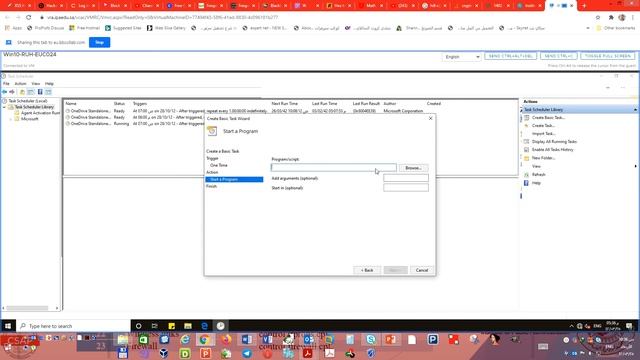
Task: Click the Add arguments (optional) field
Action: pyautogui.click(x=406, y=178)
